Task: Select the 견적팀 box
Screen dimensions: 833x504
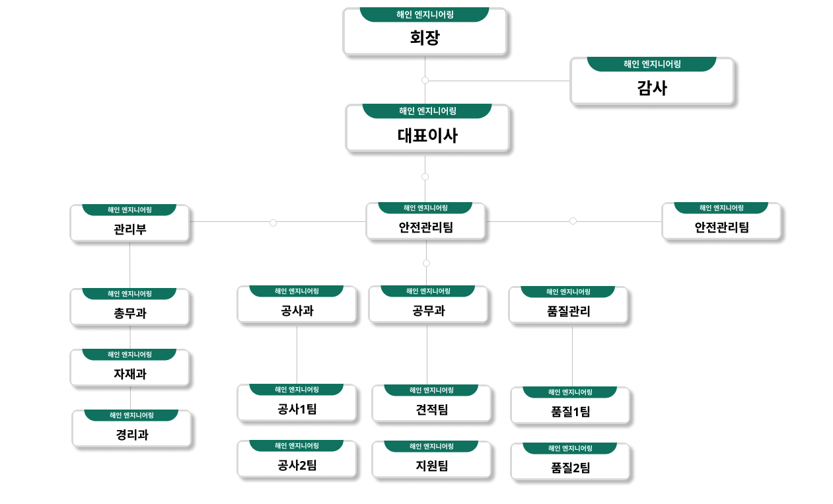Action: [431, 404]
